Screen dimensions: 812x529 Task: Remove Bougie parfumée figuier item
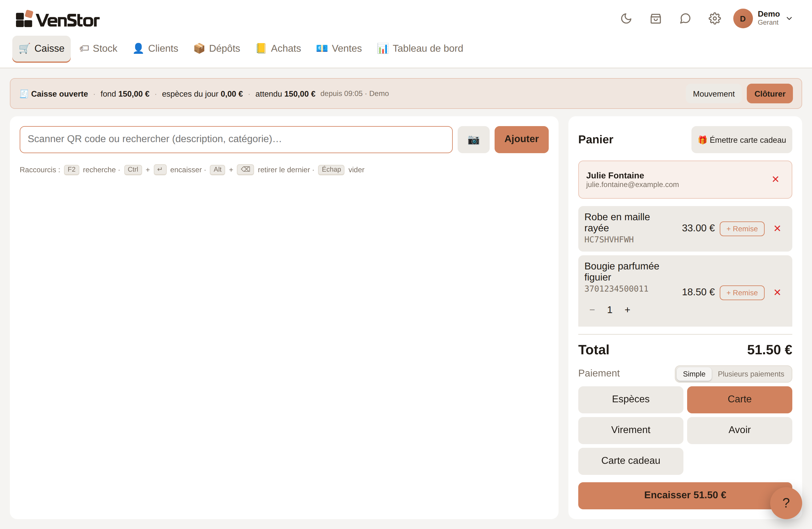pos(777,292)
